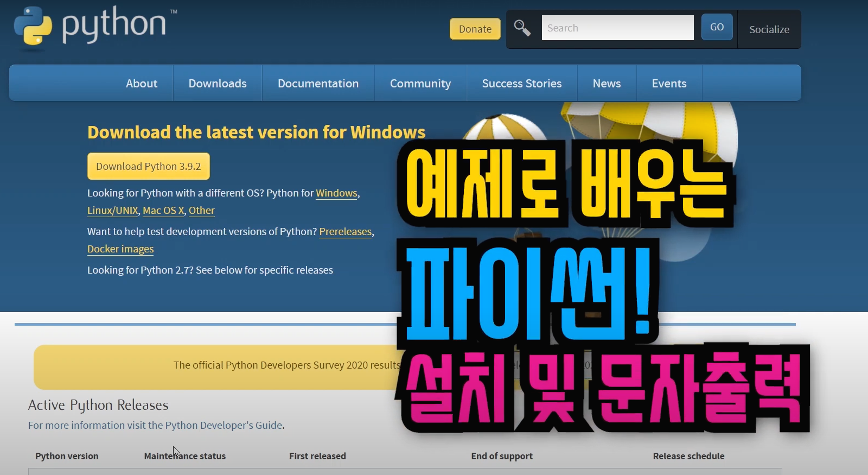Click the Python version column header

click(67, 456)
